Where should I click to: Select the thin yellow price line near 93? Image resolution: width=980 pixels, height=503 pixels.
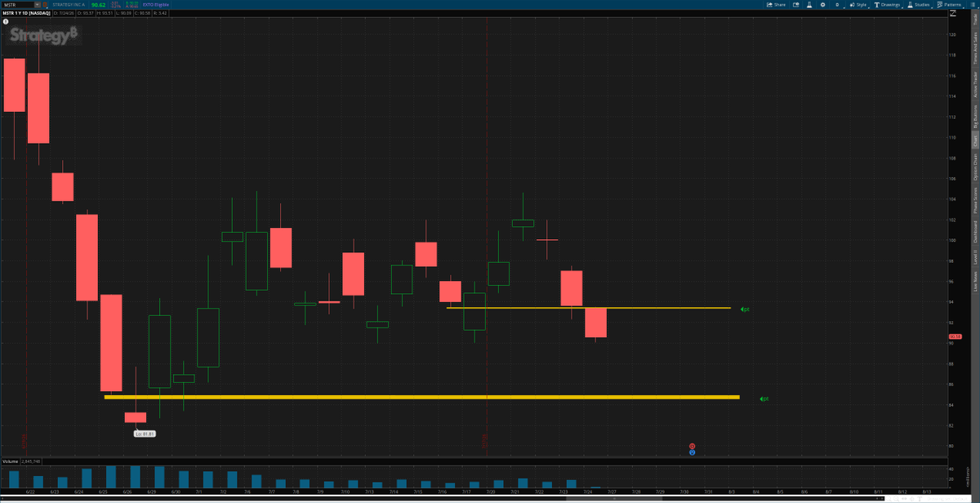click(x=588, y=308)
